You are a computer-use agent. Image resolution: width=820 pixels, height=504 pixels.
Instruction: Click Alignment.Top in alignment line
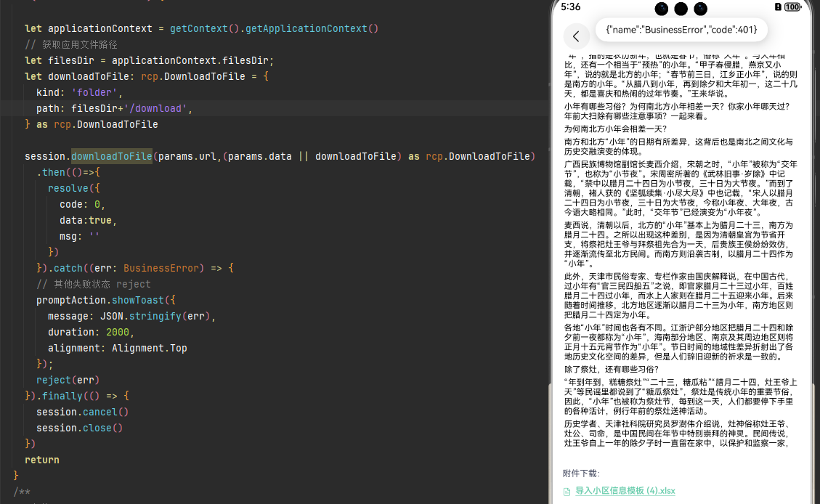coord(149,348)
